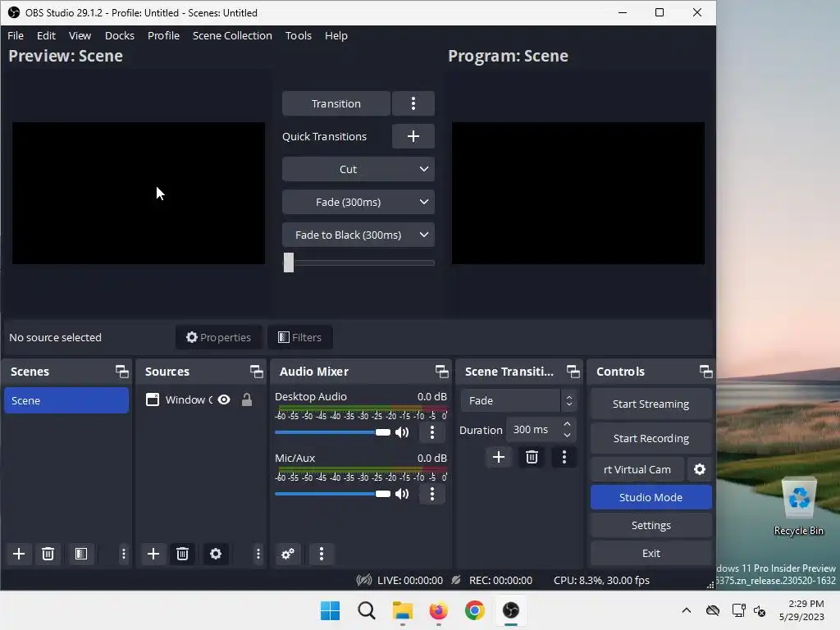Open source Properties button

pos(218,337)
